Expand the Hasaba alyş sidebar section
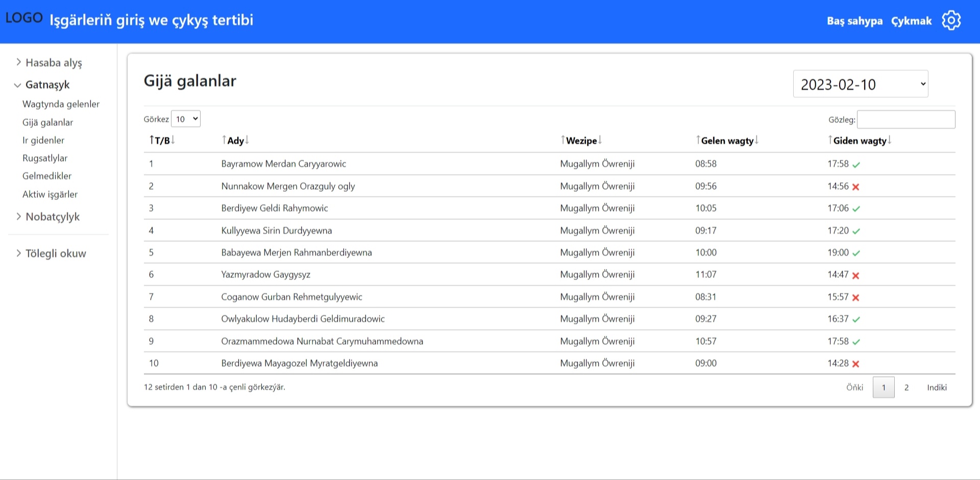Viewport: 980px width, 480px height. click(x=53, y=63)
